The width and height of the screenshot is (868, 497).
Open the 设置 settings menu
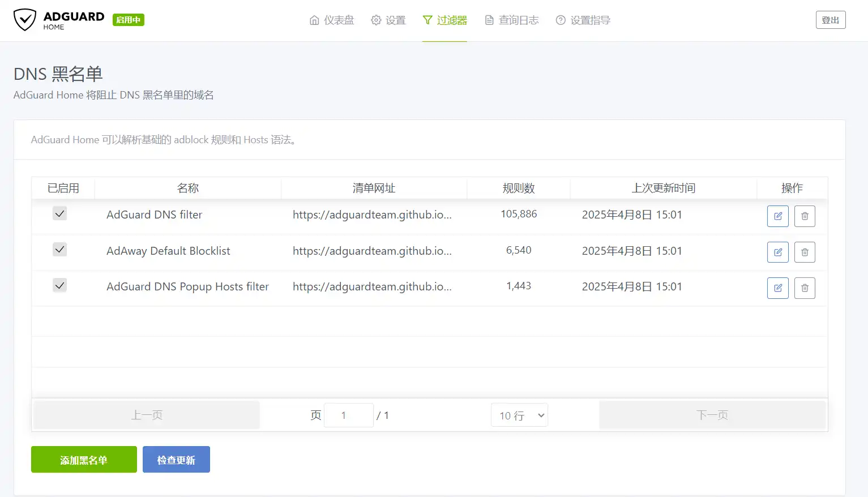click(388, 20)
